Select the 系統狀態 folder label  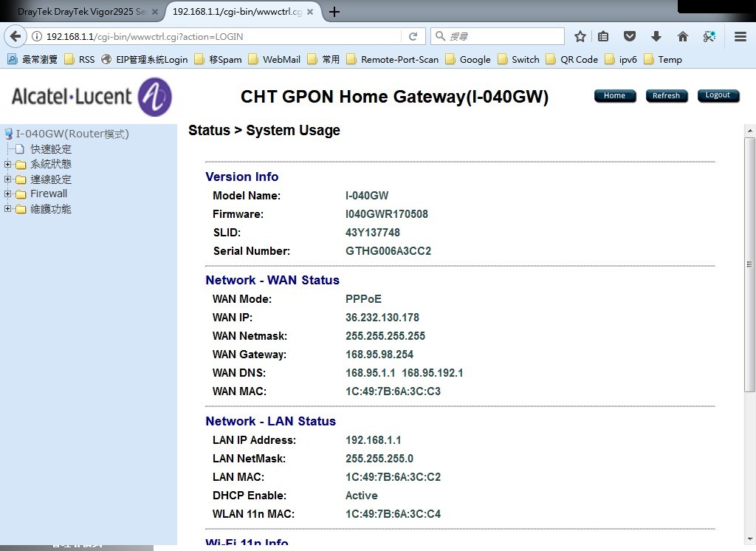51,164
